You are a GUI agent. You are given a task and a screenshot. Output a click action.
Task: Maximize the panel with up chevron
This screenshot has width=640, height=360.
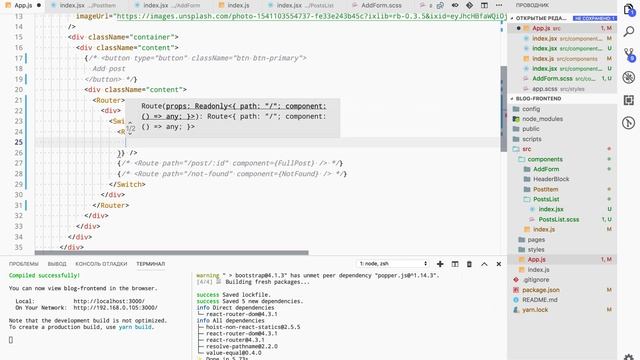point(484,264)
